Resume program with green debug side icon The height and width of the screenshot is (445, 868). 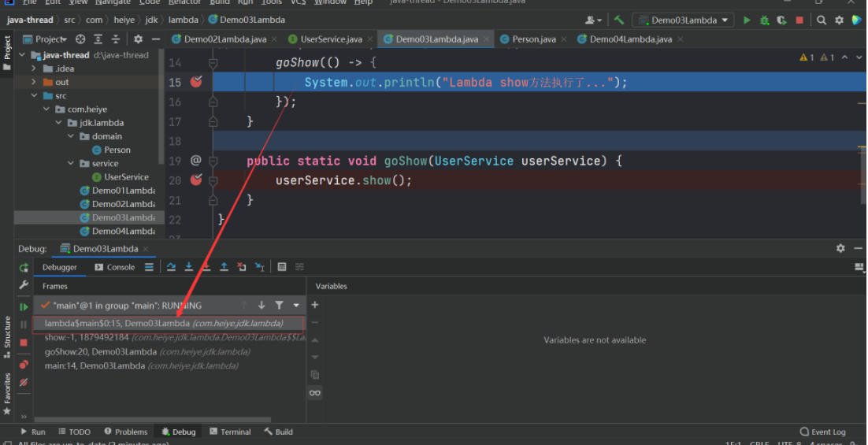coord(24,306)
